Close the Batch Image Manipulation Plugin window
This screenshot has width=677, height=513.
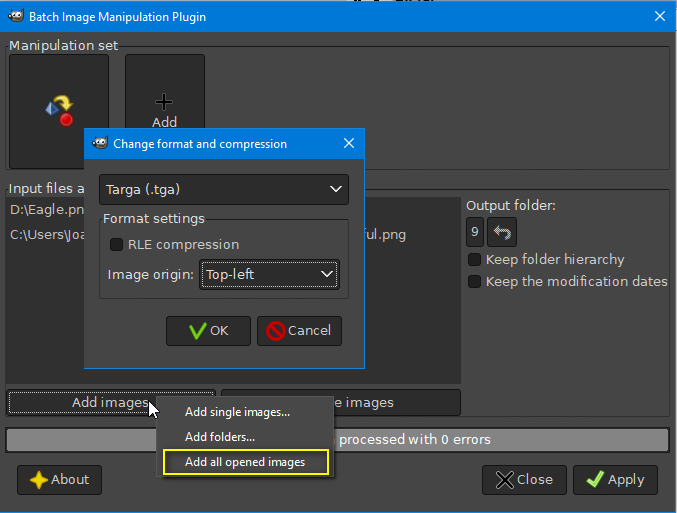tap(660, 16)
